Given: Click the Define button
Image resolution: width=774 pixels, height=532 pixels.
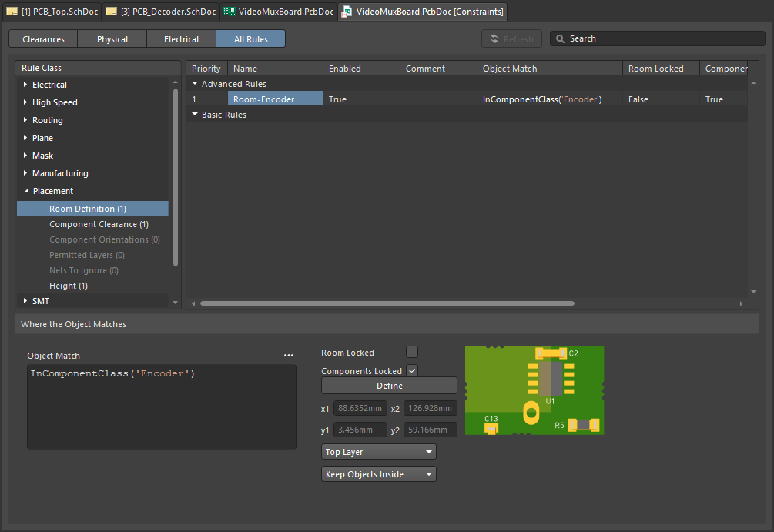Looking at the screenshot, I should coord(389,386).
